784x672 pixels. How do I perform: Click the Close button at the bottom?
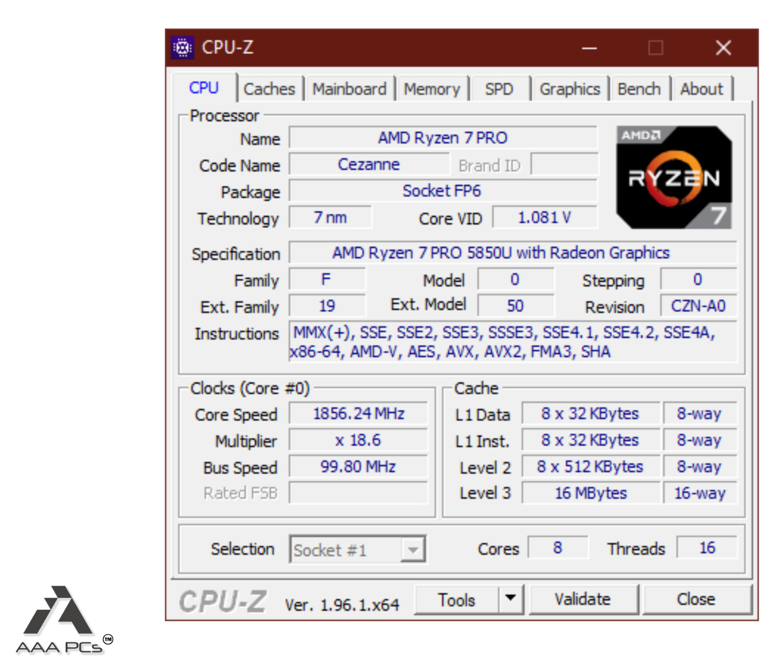[x=696, y=599]
